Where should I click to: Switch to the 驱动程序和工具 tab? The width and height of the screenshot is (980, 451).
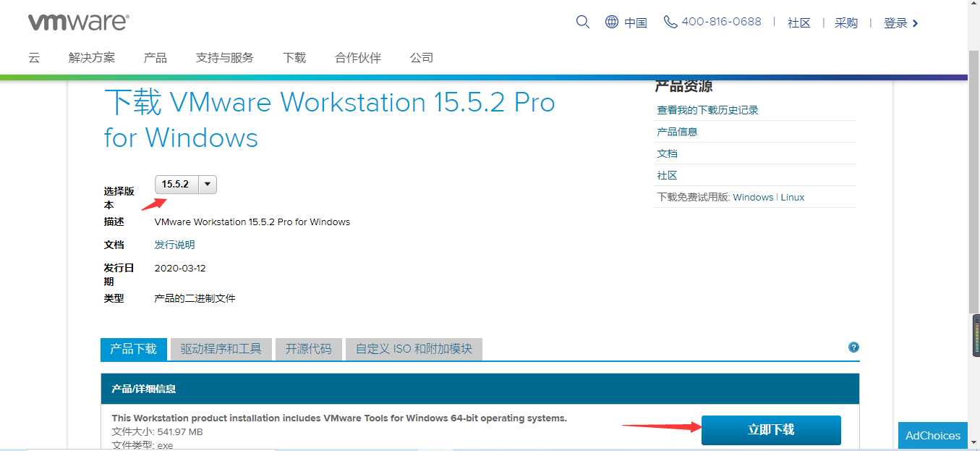tap(221, 349)
